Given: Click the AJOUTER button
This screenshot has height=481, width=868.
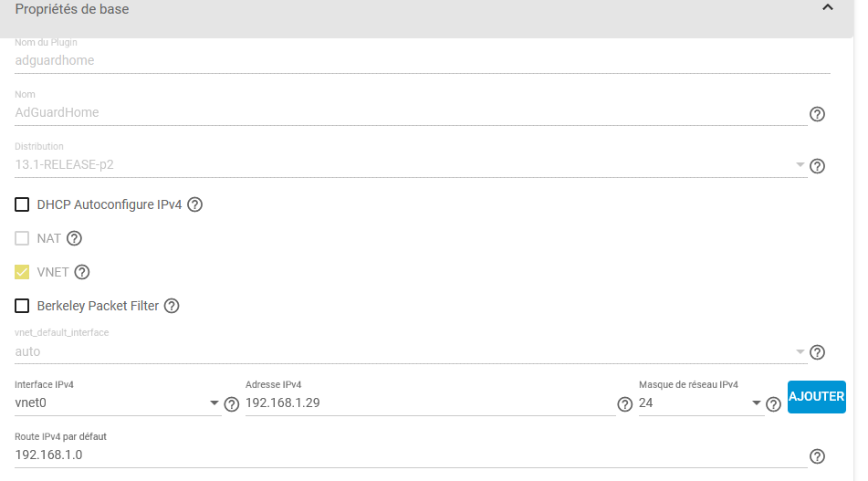Looking at the screenshot, I should tap(817, 397).
